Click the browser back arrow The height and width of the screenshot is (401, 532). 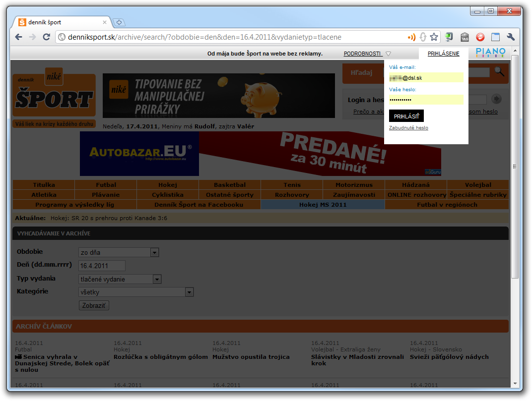coord(18,37)
